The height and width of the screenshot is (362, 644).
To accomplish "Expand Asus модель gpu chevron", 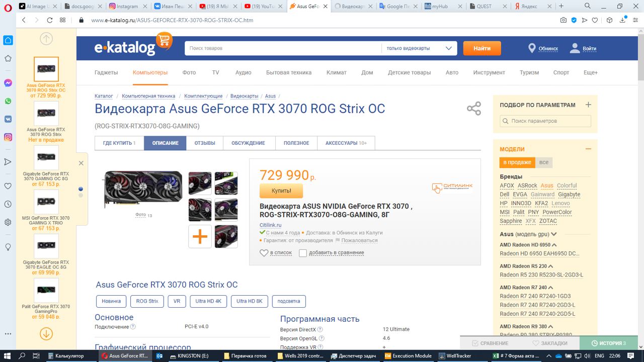I will [x=554, y=234].
